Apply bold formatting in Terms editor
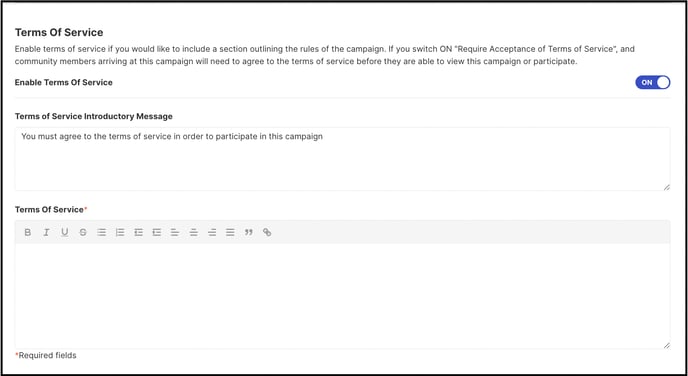This screenshot has width=688, height=376. pyautogui.click(x=28, y=233)
